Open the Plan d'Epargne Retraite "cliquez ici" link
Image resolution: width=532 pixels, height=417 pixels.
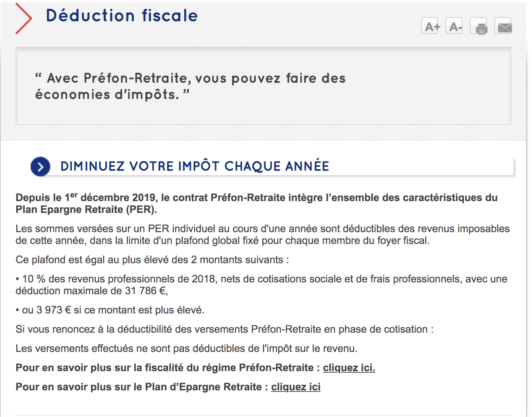pyautogui.click(x=296, y=387)
